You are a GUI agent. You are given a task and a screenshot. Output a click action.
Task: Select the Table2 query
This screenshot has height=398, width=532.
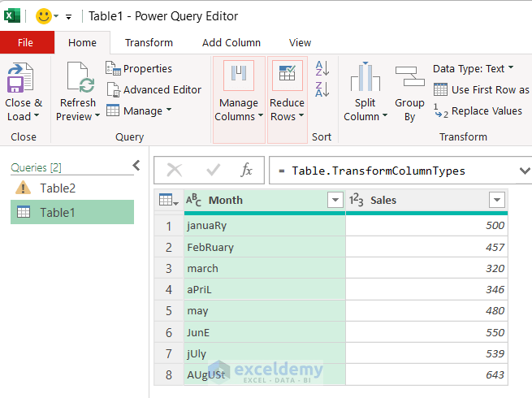[x=58, y=188]
